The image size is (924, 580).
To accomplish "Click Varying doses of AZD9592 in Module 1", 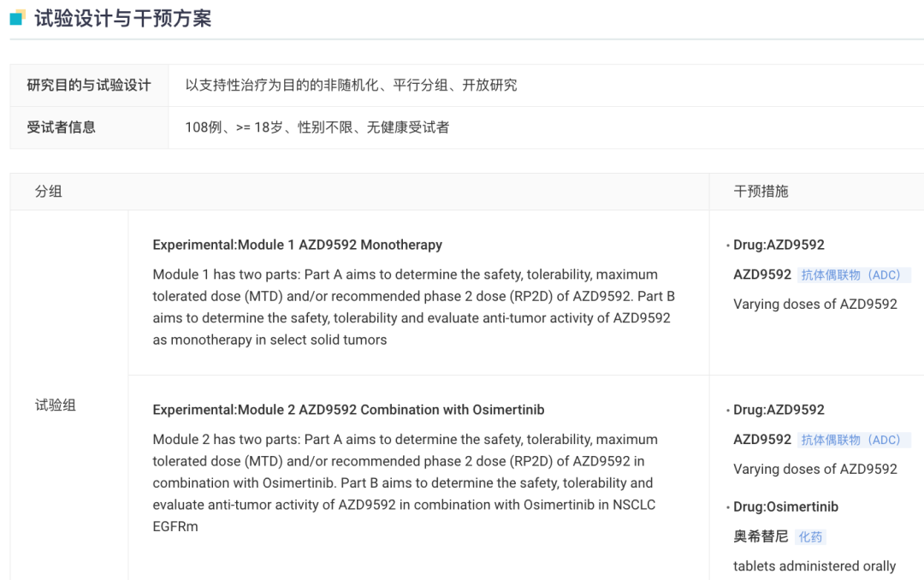I will tap(815, 305).
